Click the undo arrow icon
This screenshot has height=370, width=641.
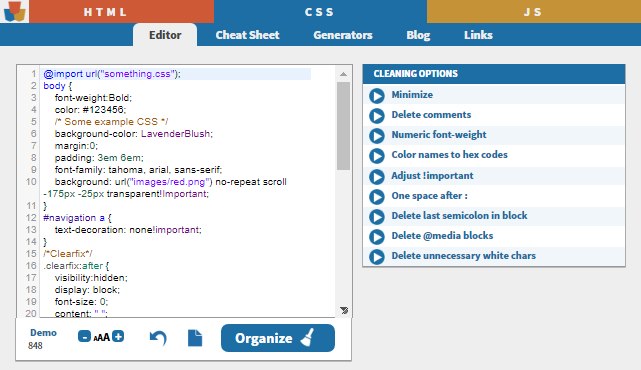tap(158, 338)
